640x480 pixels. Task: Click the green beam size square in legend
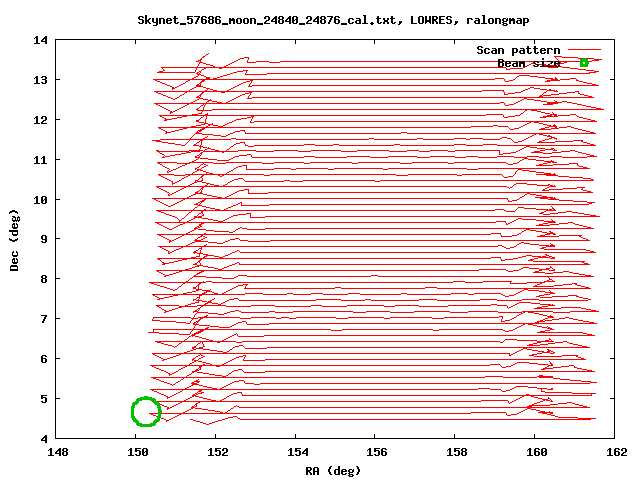[x=584, y=63]
